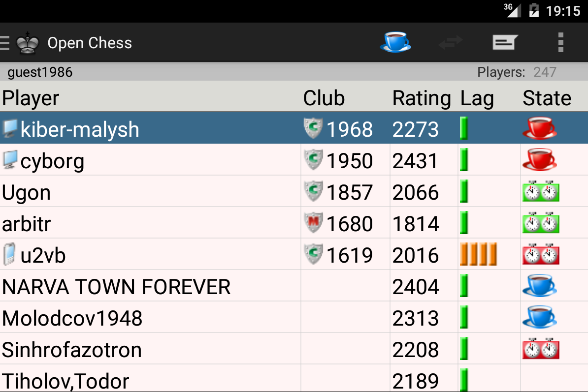The width and height of the screenshot is (588, 392).
Task: Tap cyborg's computer monitor icon
Action: tap(10, 160)
